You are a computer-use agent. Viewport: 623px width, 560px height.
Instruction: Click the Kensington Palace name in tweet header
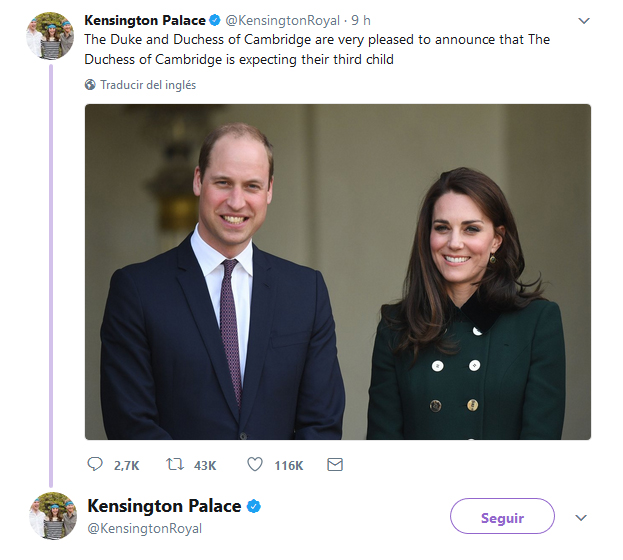[x=145, y=20]
